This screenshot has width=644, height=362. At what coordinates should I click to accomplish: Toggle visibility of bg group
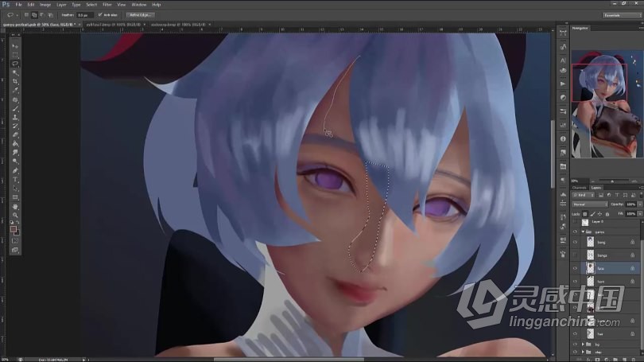(x=575, y=344)
